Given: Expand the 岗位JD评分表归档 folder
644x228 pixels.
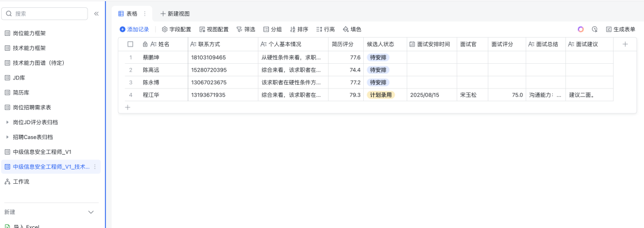Looking at the screenshot, I should click(7, 122).
